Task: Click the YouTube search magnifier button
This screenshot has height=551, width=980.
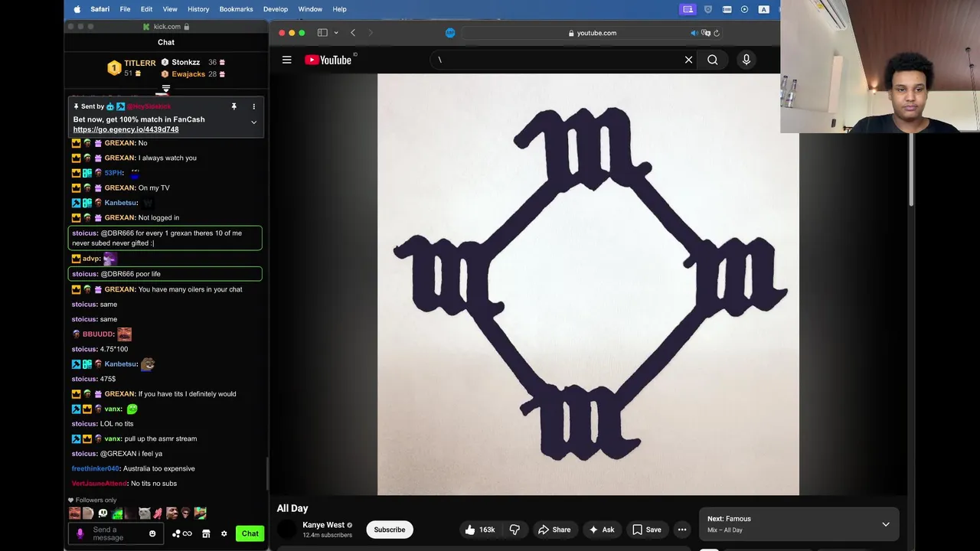Action: click(x=713, y=60)
